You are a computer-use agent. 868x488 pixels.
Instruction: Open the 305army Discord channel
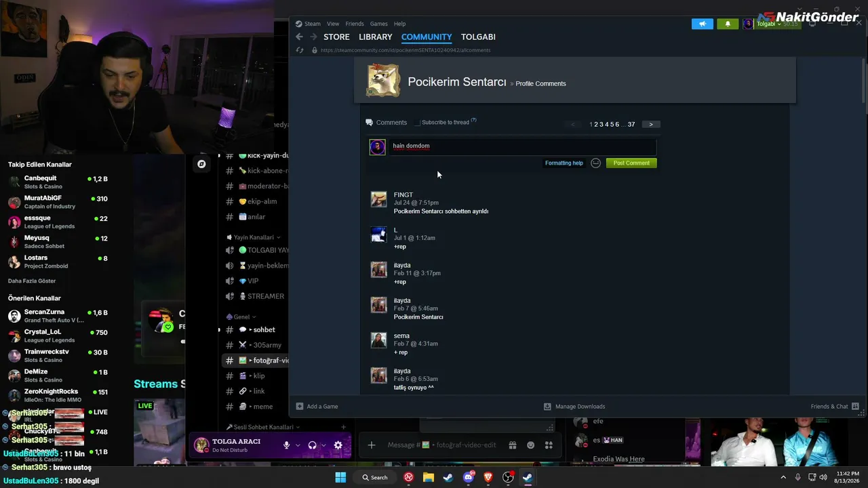(254, 345)
